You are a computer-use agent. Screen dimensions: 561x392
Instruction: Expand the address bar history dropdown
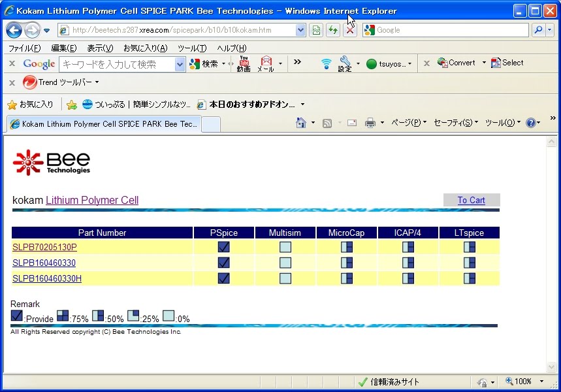coord(301,30)
